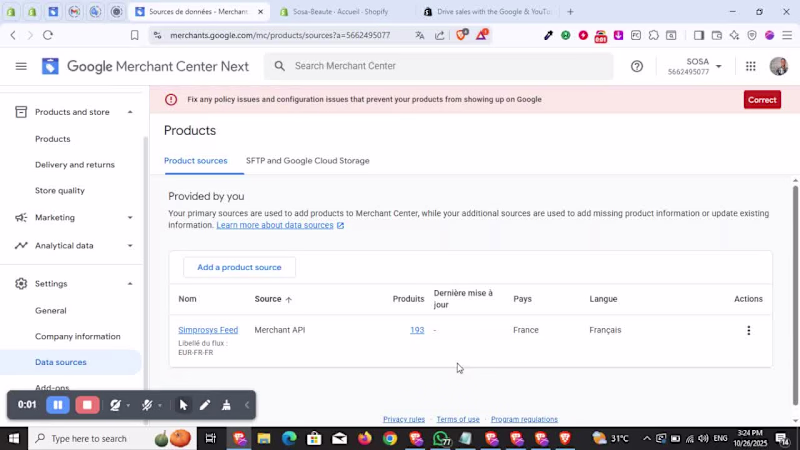Toggle webcam off icon in recorder bar
The image size is (800, 450).
coord(115,405)
